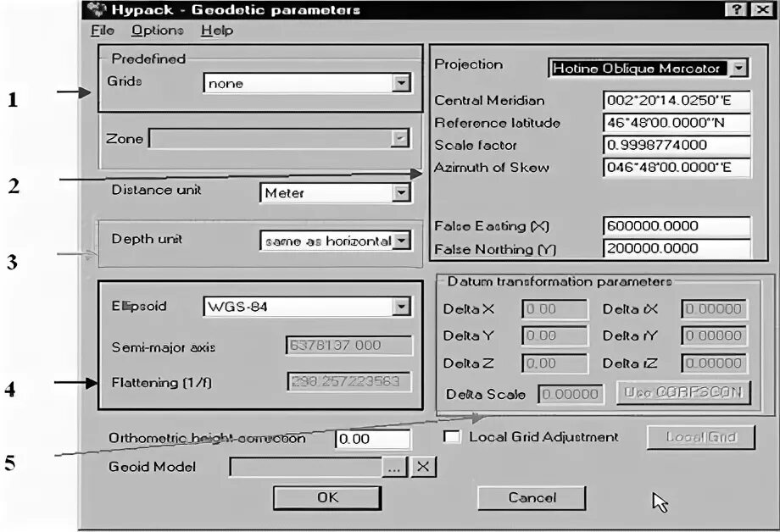Viewport: 780px width, 532px height.
Task: Click the Delta Scale field
Action: [x=571, y=394]
